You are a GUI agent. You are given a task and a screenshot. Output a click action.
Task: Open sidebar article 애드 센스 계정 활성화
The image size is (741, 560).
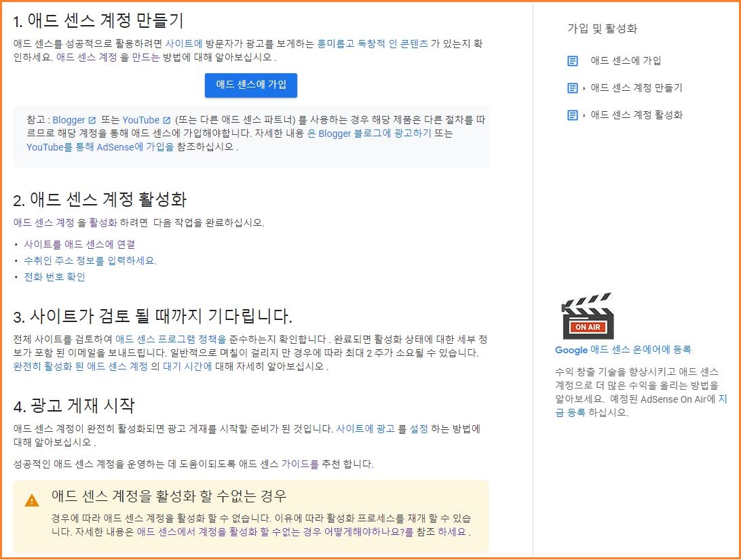(x=636, y=115)
